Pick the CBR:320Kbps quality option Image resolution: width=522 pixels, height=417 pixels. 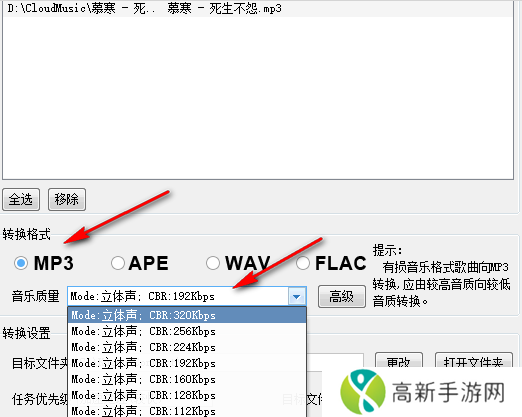tap(187, 315)
